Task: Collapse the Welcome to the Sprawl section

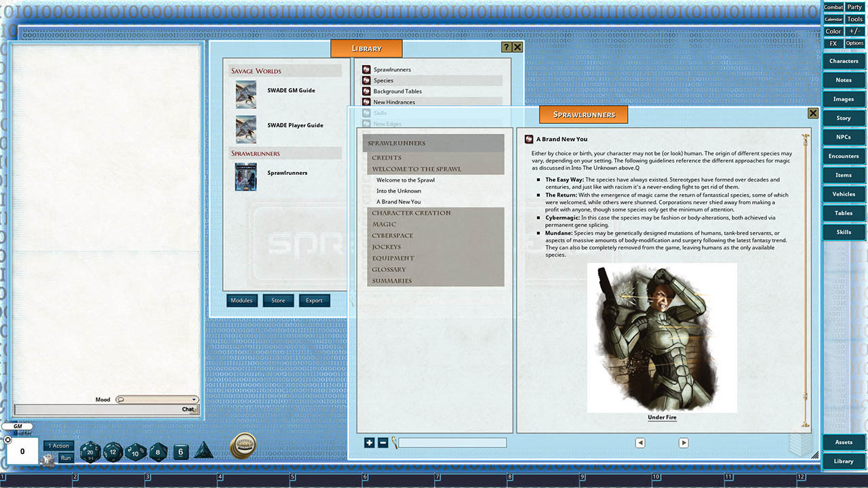Action: (417, 168)
